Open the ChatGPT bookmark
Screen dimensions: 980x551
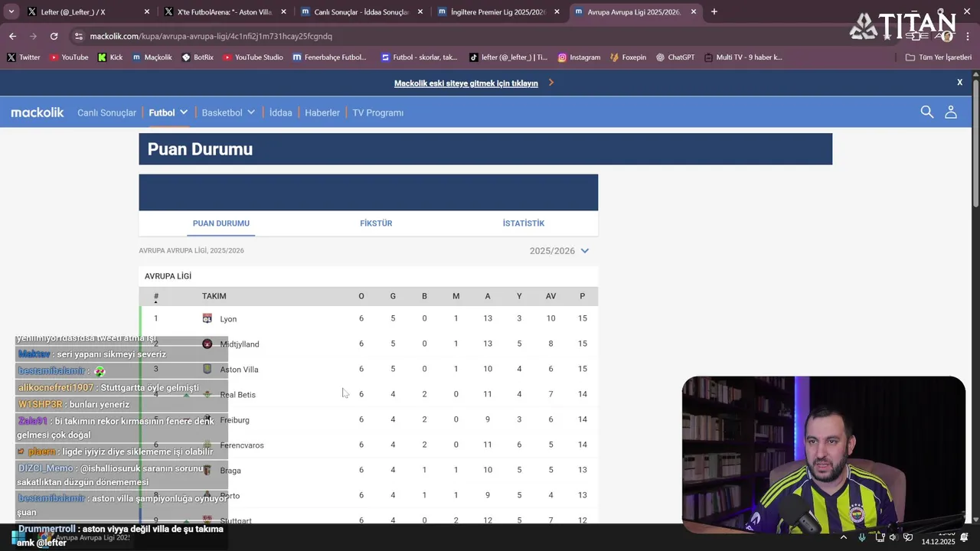click(x=675, y=57)
